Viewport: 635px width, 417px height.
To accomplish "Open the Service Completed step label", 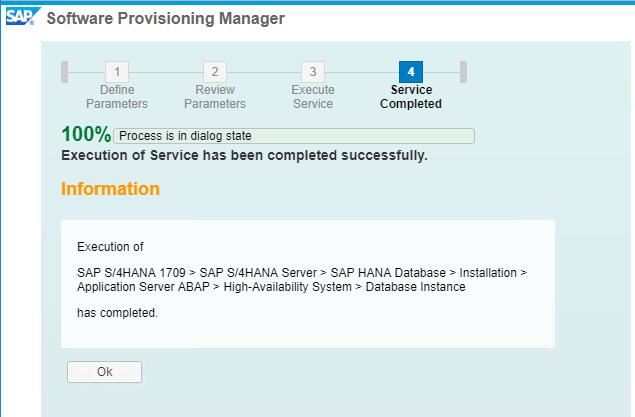I will [x=411, y=97].
